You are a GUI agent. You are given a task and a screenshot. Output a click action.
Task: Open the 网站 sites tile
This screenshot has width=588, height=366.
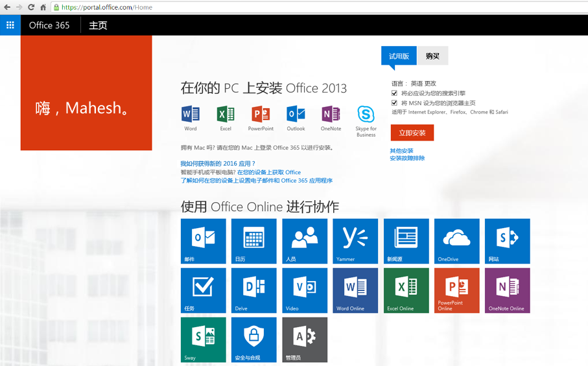click(x=508, y=241)
